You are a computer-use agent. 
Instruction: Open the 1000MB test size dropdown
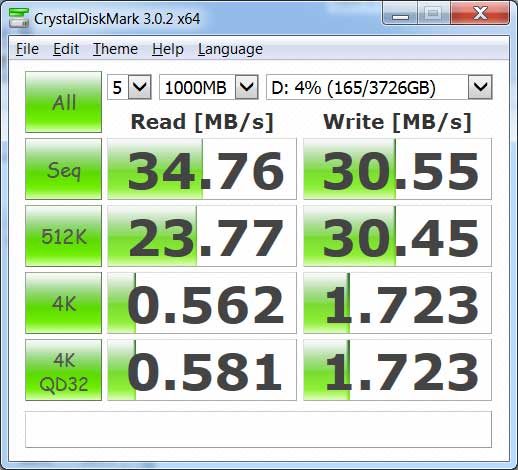[x=209, y=87]
